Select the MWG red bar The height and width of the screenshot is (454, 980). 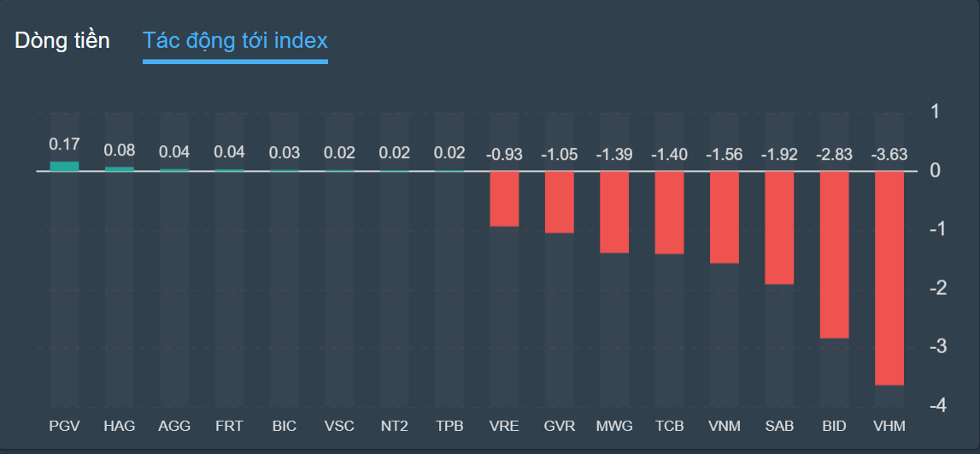coord(614,212)
